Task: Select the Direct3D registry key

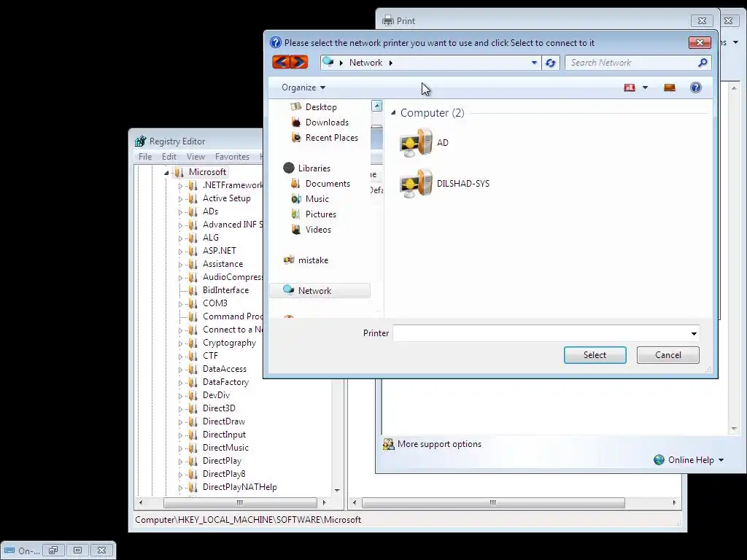Action: [219, 408]
